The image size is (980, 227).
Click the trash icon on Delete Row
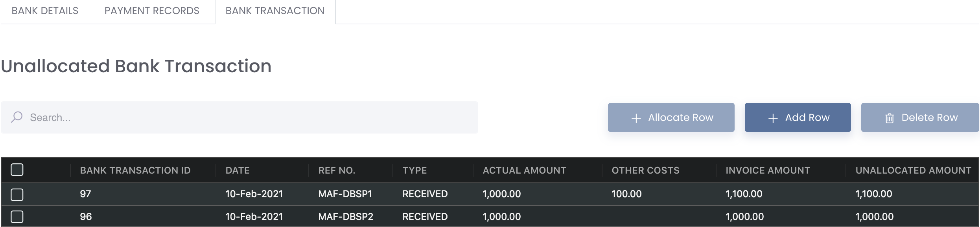pos(889,118)
